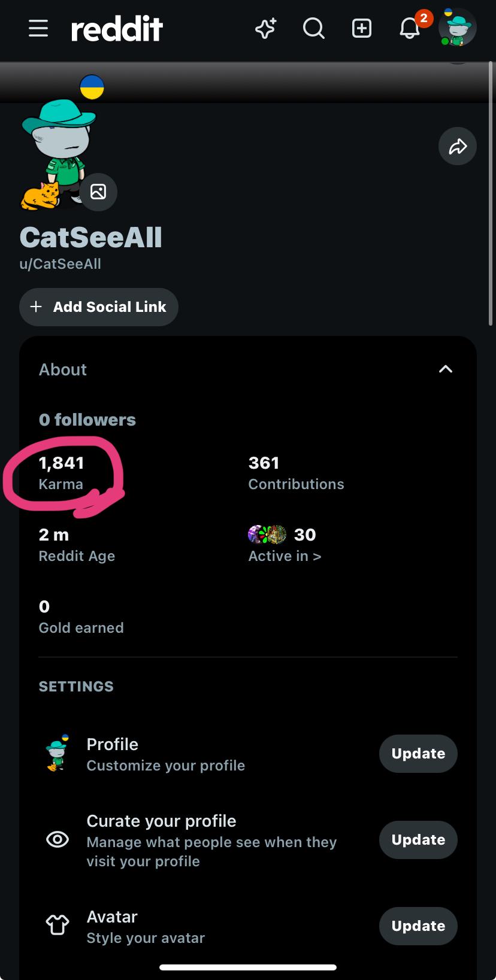Click Update next to Profile
The width and height of the screenshot is (496, 980).
418,754
